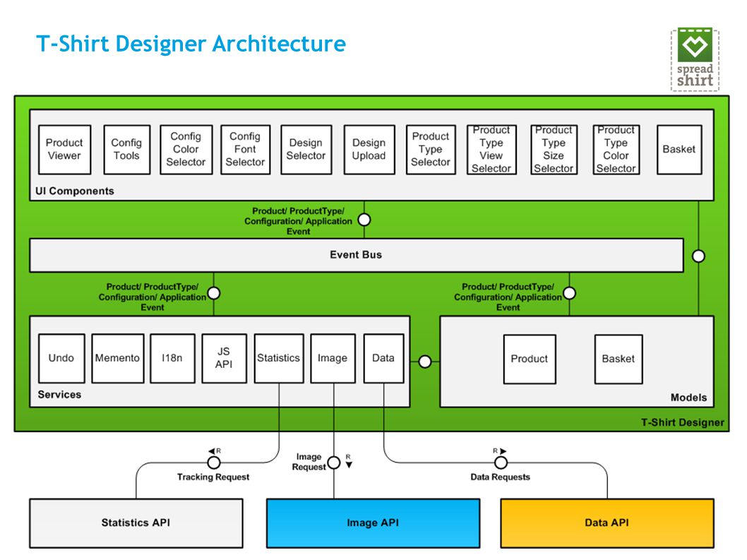
Task: Click the connector circle beside Image Request
Action: [x=334, y=463]
